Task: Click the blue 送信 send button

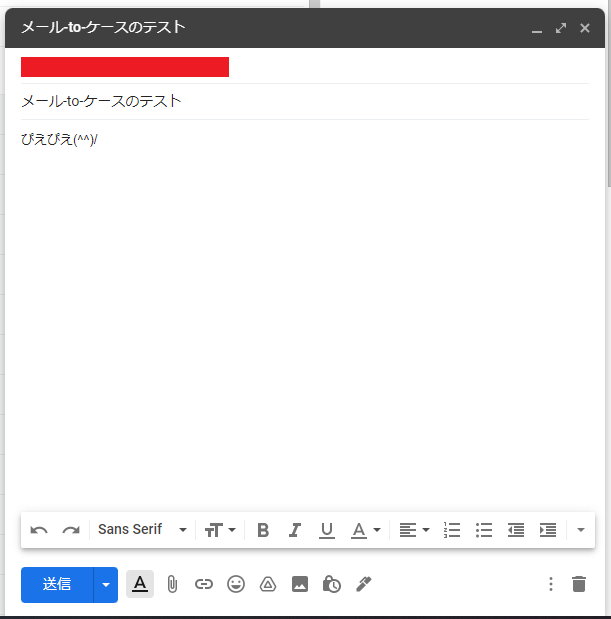Action: tap(57, 585)
